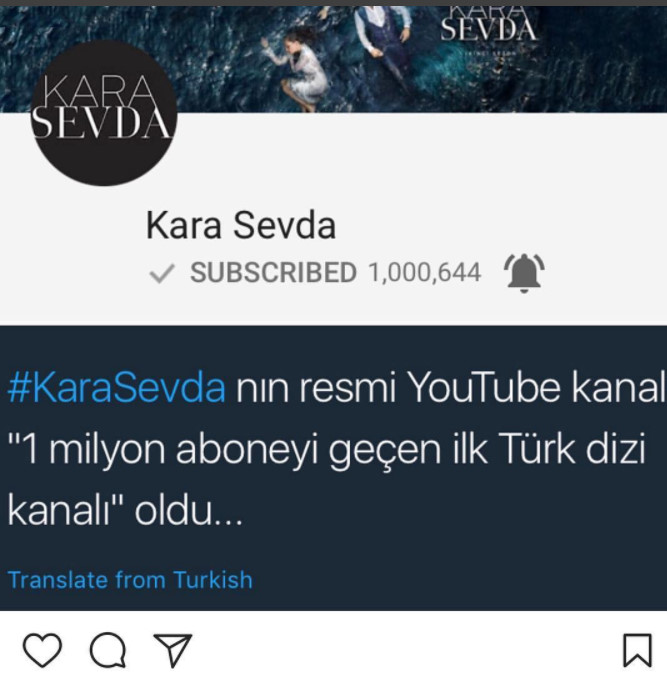
Task: Save the post with the bookmark icon
Action: [638, 650]
